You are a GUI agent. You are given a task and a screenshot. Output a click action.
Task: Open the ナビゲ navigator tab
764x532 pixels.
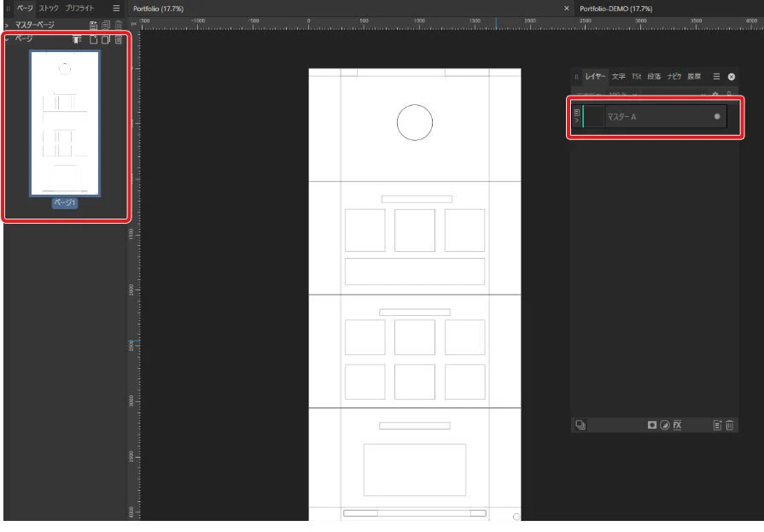[x=674, y=77]
